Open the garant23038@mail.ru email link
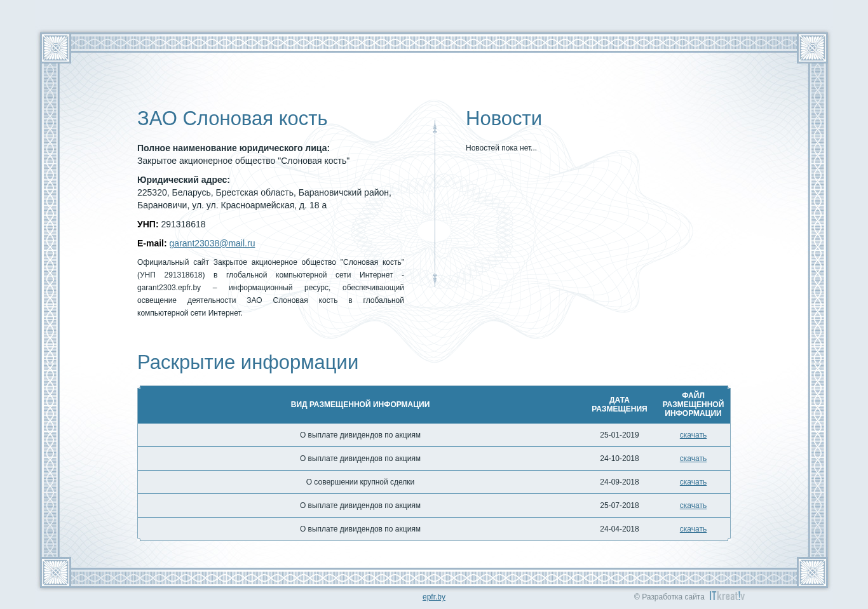 212,243
